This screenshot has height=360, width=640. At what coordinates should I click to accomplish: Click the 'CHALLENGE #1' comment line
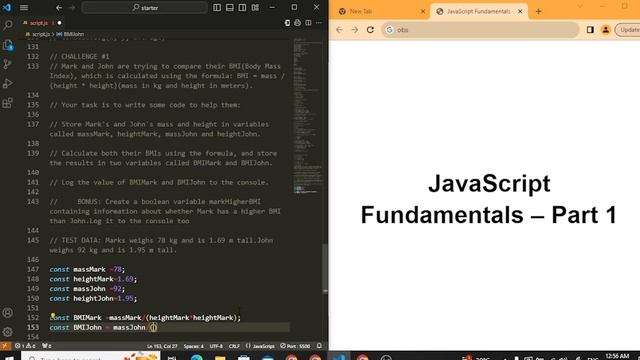pyautogui.click(x=79, y=56)
